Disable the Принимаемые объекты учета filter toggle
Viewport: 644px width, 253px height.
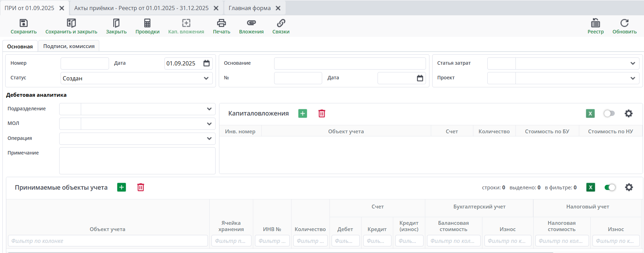tap(610, 188)
